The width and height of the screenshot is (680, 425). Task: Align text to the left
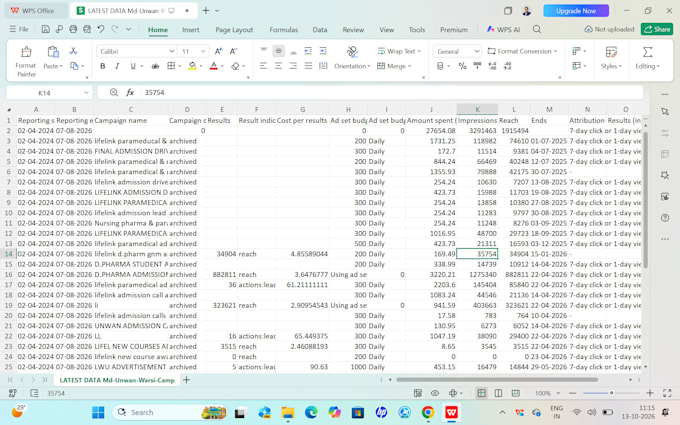(x=263, y=66)
